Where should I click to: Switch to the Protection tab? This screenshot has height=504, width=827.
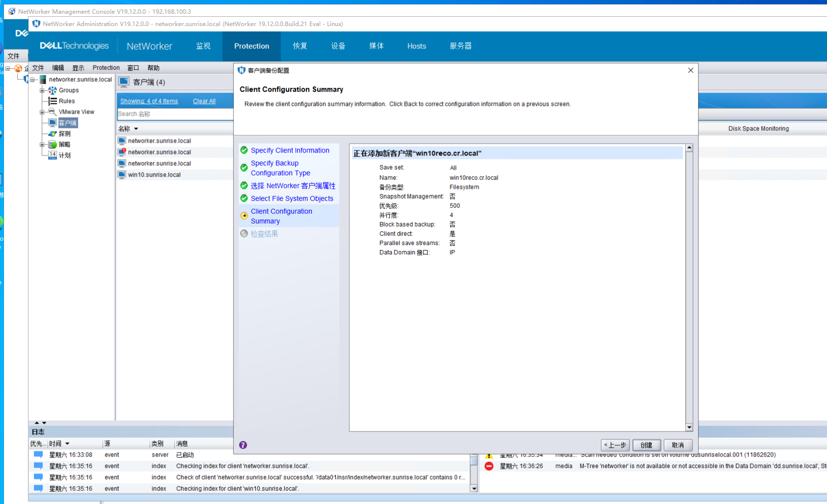point(251,46)
